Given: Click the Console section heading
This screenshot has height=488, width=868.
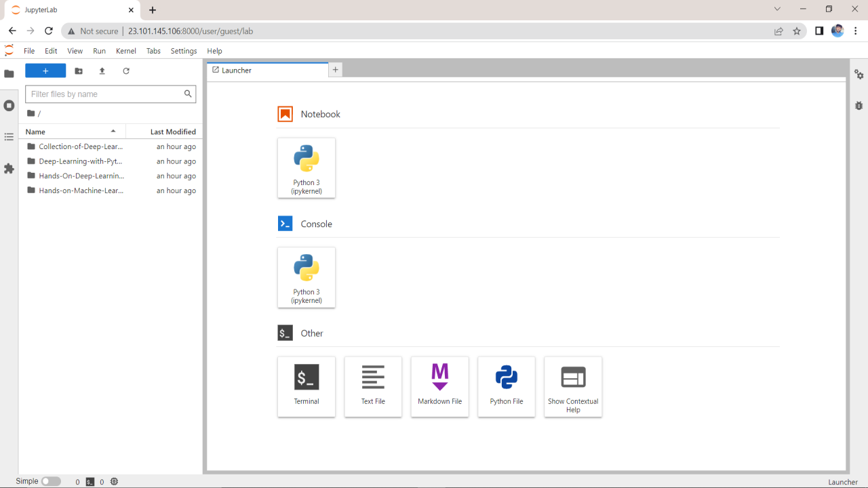Looking at the screenshot, I should [x=317, y=224].
